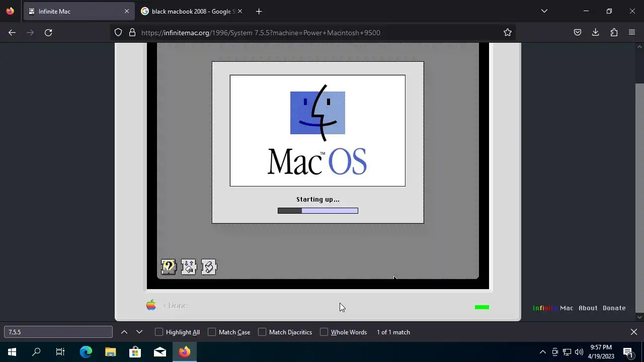The height and width of the screenshot is (362, 644).
Task: Launch Microsoft Edge from taskbar
Action: pos(86,352)
